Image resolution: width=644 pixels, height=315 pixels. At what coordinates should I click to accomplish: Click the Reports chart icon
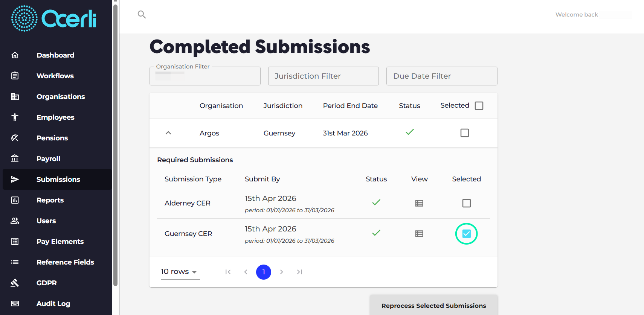(x=15, y=200)
